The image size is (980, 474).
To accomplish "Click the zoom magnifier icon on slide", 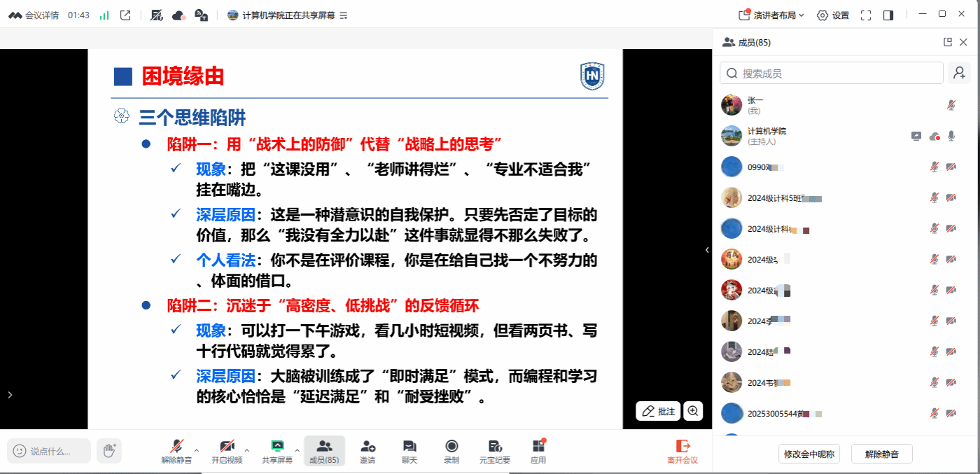I will (x=693, y=411).
